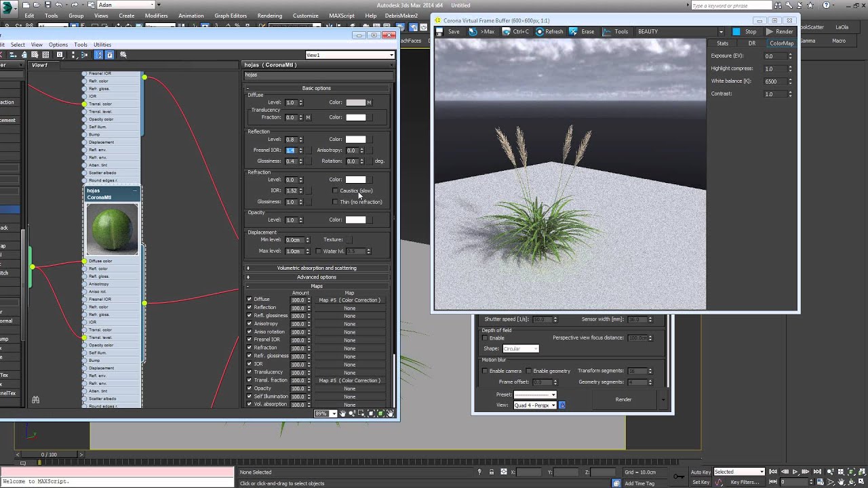Click the Erase icon in the frame buffer
This screenshot has width=868, height=488.
pos(574,31)
